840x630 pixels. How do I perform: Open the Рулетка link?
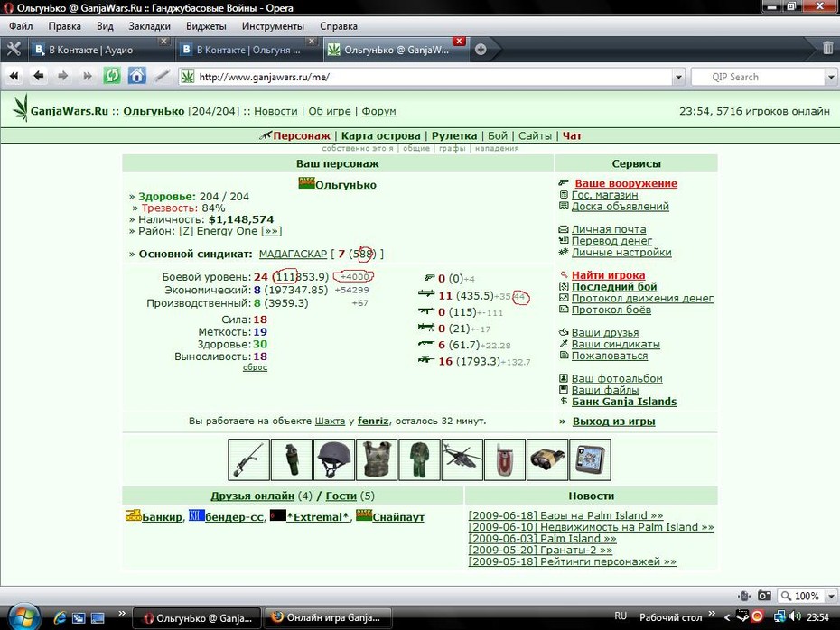tap(454, 135)
